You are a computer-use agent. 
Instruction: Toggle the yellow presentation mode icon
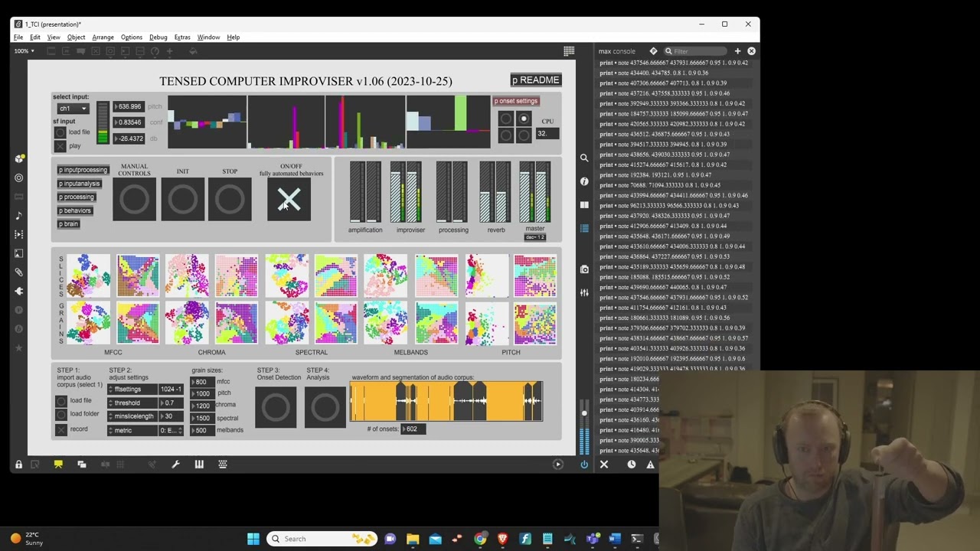pyautogui.click(x=58, y=464)
